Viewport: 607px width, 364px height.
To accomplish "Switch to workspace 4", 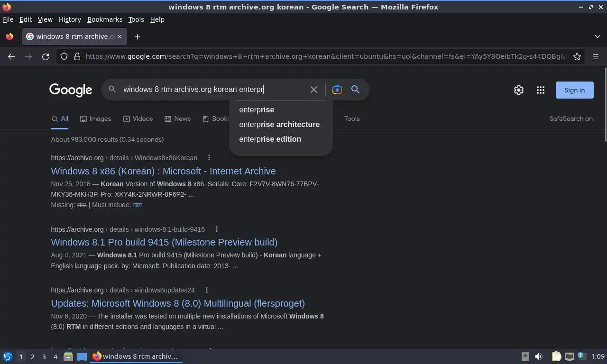I will 55,356.
